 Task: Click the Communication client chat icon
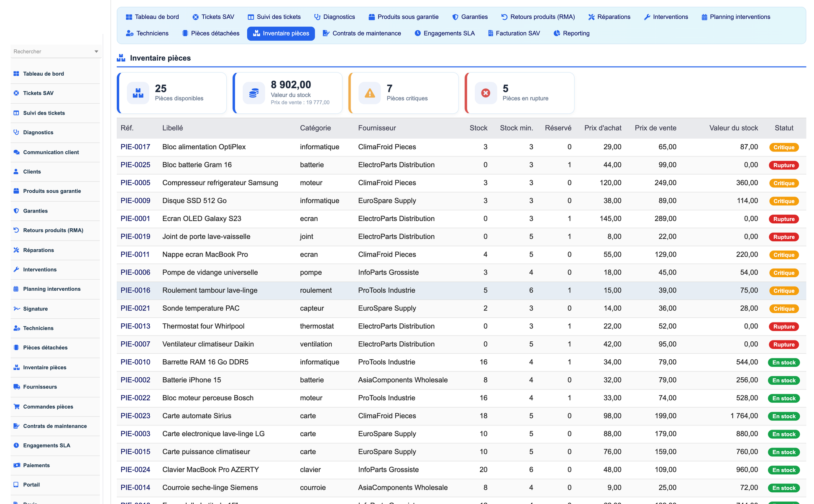coord(16,152)
